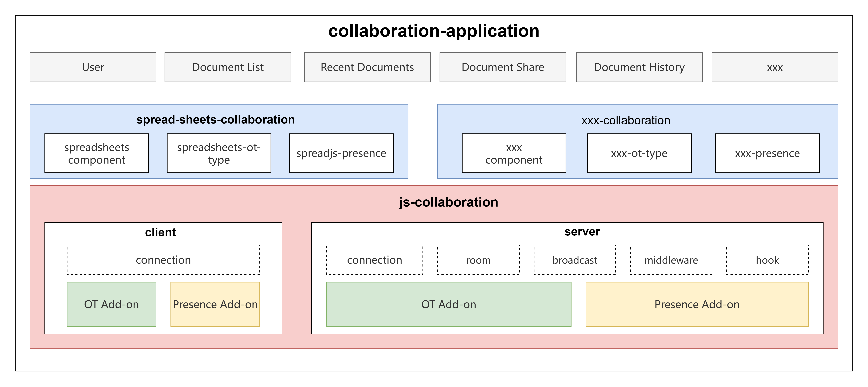Click the server's green OT Add-on box
The width and height of the screenshot is (868, 387).
click(x=449, y=304)
